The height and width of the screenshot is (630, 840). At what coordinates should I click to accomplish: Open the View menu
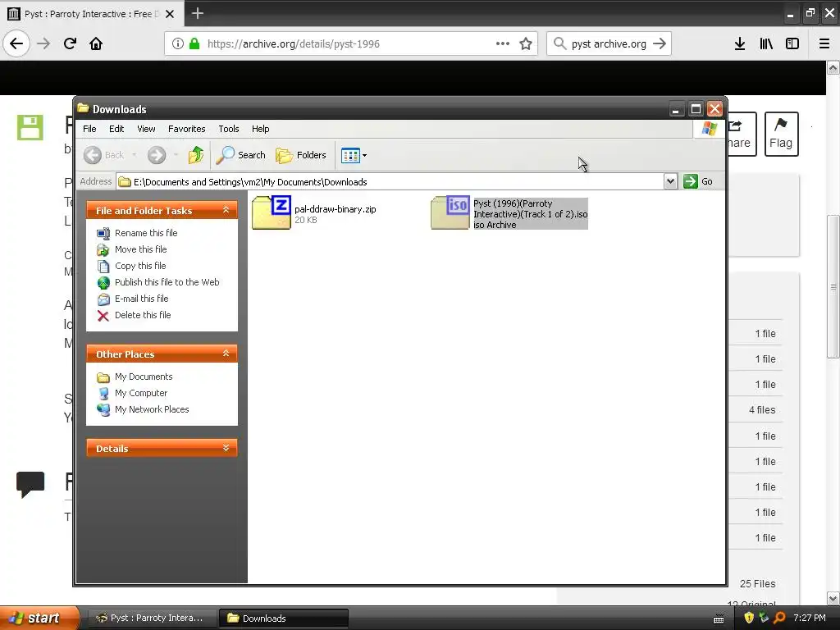(x=146, y=129)
